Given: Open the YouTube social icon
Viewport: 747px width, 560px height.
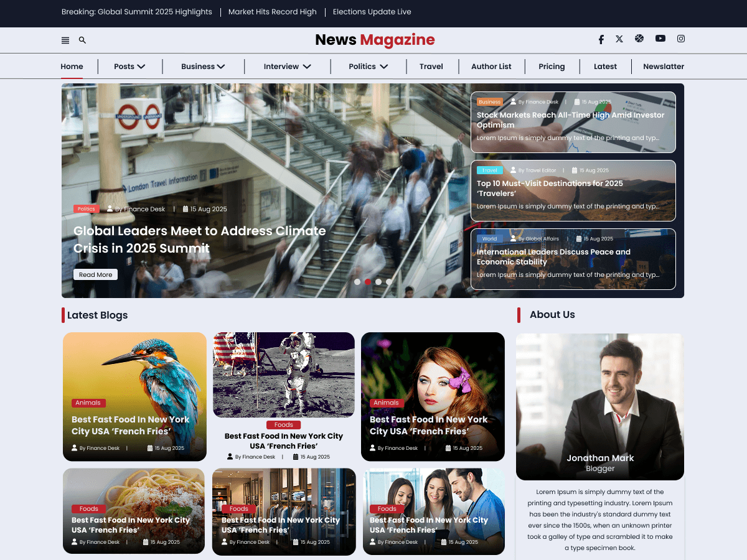Looking at the screenshot, I should (x=660, y=39).
